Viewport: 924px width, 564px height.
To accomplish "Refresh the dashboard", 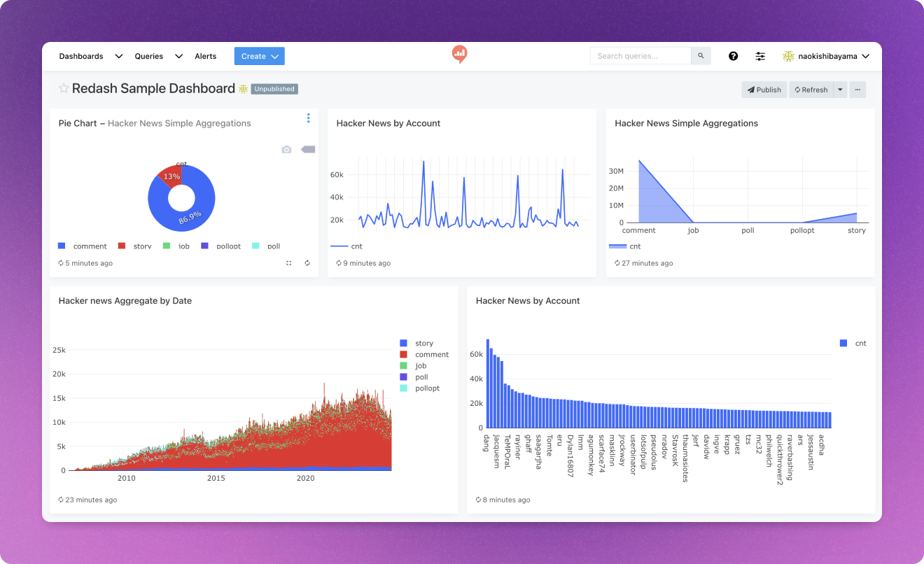I will point(811,90).
